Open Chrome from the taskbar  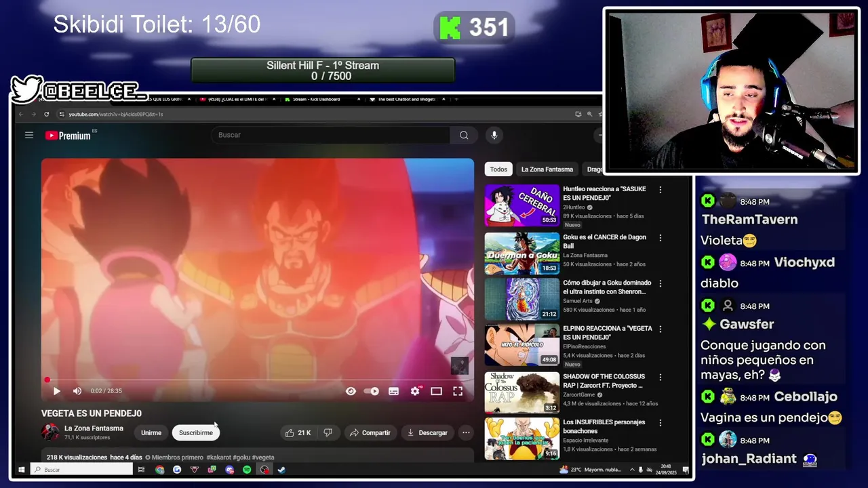click(x=159, y=470)
